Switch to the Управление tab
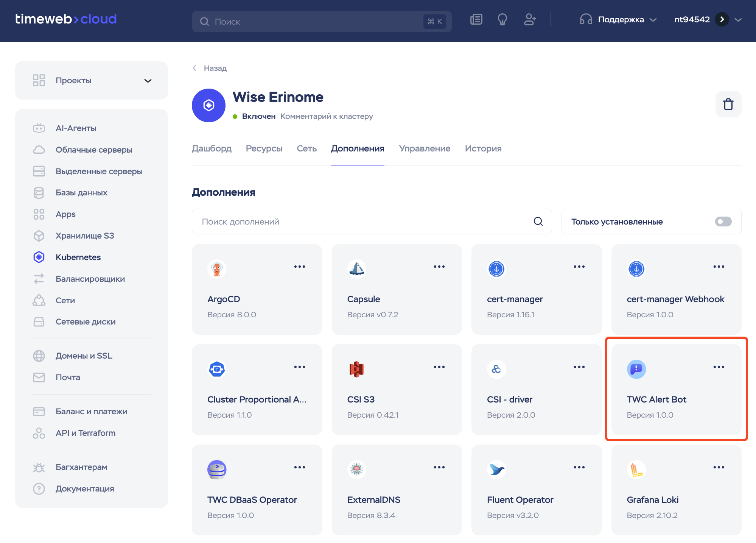 pyautogui.click(x=425, y=148)
